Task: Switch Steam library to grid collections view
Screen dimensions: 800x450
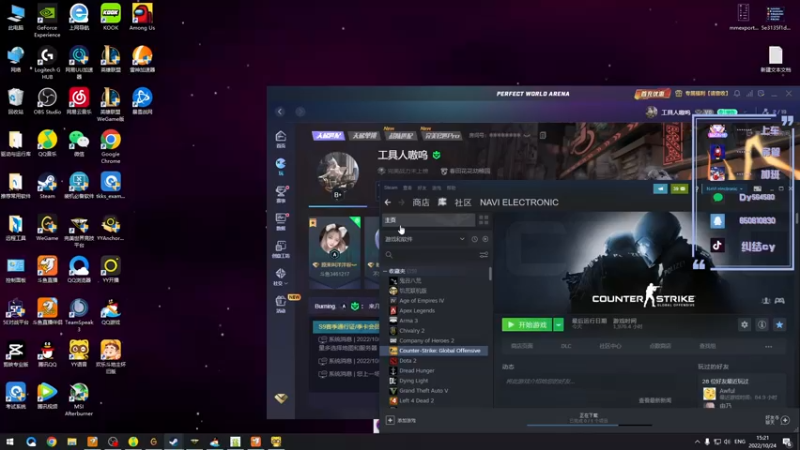Action: 484,220
